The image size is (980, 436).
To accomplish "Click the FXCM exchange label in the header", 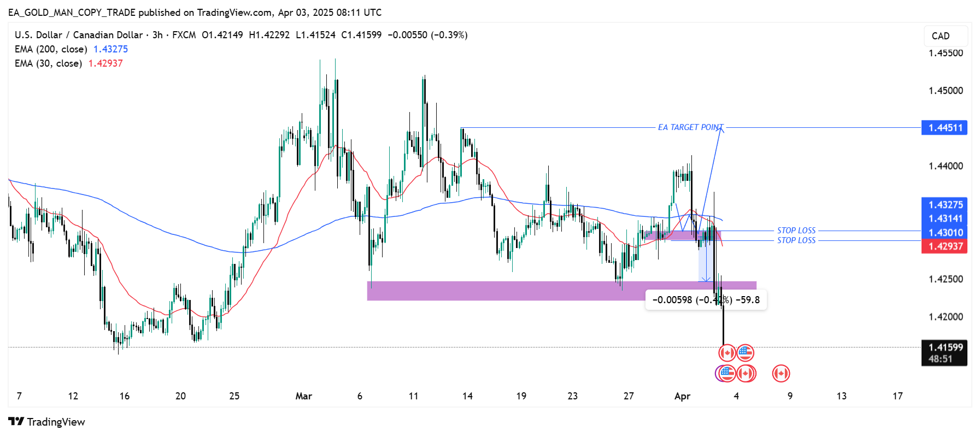I will pos(184,35).
